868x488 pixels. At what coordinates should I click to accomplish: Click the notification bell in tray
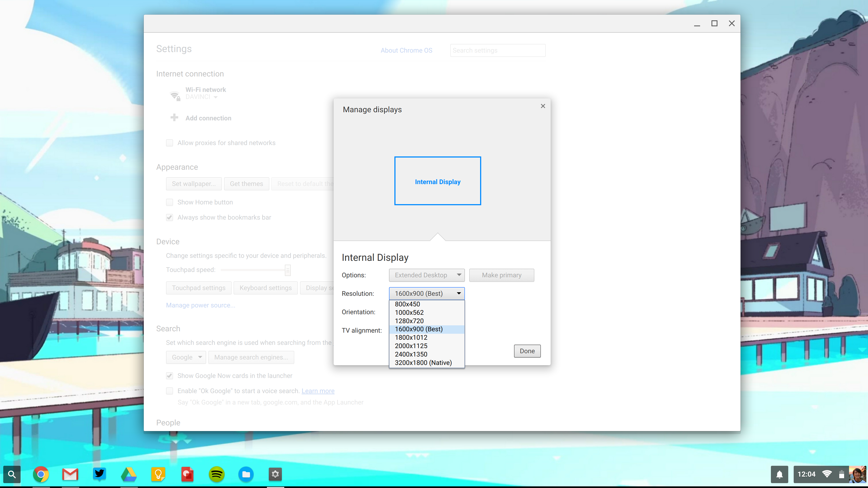[779, 474]
